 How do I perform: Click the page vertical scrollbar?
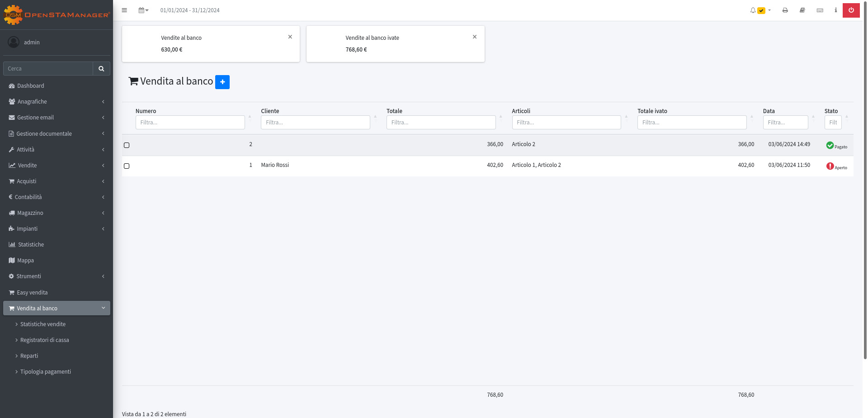(x=865, y=181)
